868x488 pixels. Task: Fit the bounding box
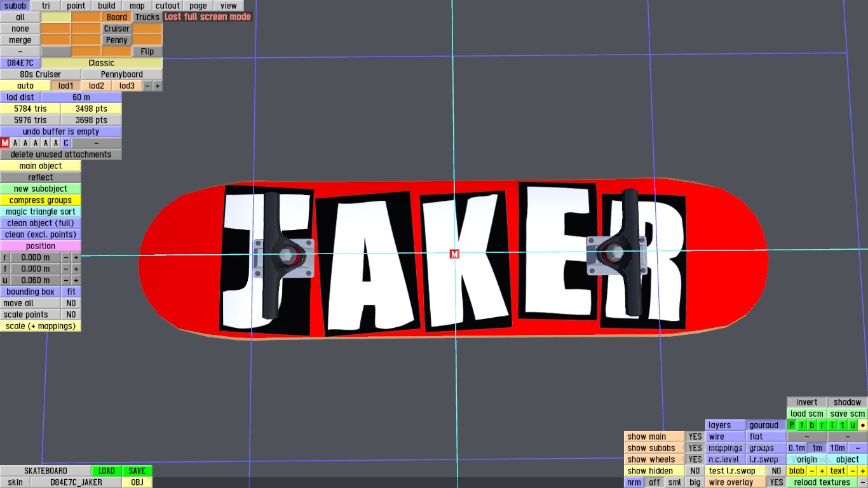click(x=71, y=292)
